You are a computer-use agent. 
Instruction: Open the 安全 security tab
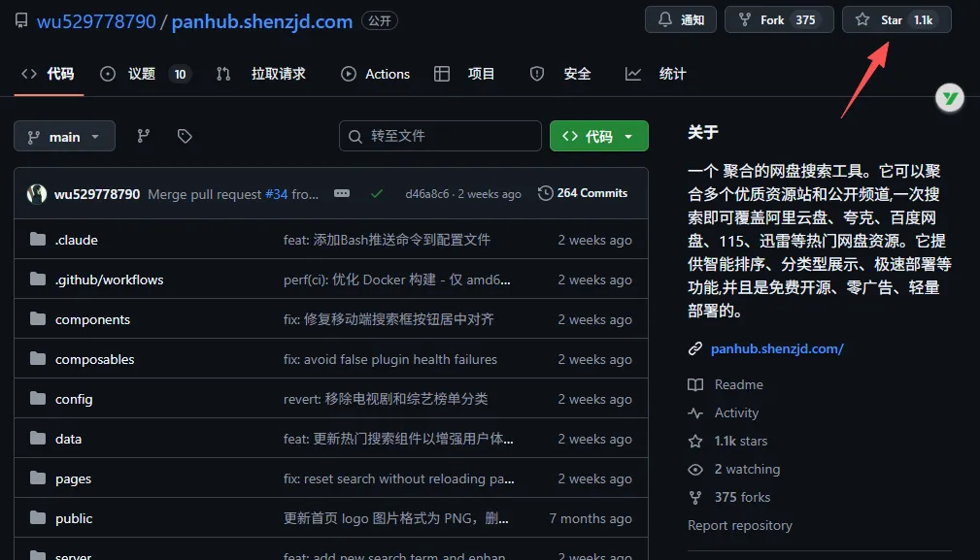pyautogui.click(x=560, y=75)
